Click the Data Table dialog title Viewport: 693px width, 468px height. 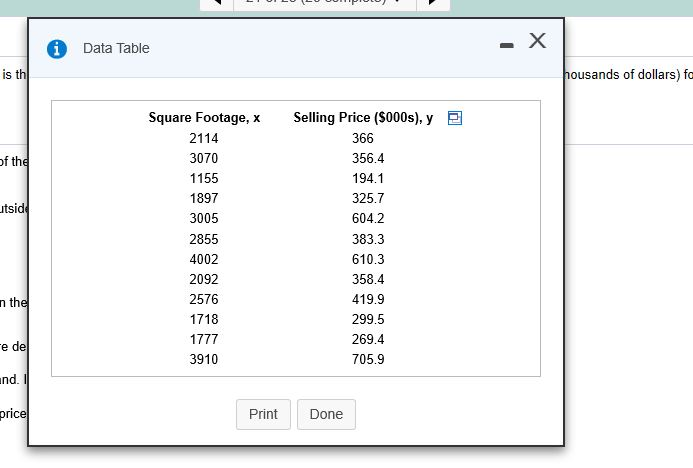[116, 48]
